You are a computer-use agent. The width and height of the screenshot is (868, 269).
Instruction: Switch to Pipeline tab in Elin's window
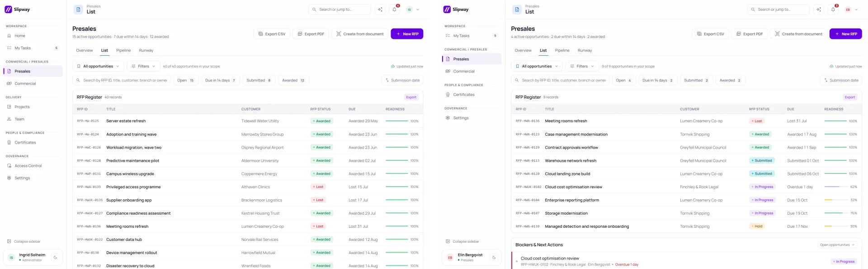pyautogui.click(x=562, y=50)
